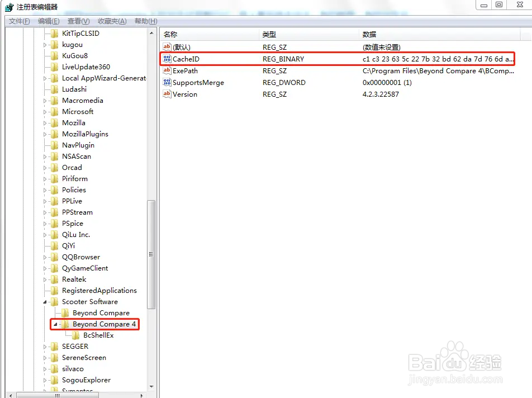The width and height of the screenshot is (532, 398).
Task: Click the Orcad folder icon
Action: 55,168
